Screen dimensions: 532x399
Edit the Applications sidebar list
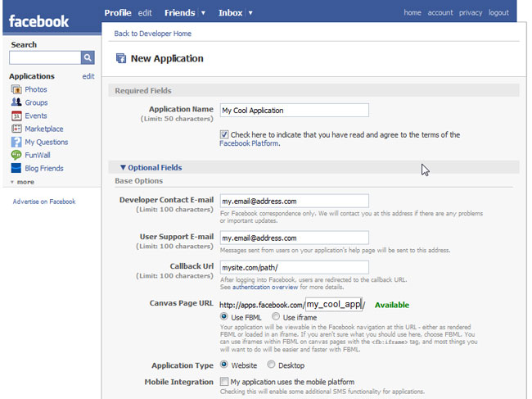pyautogui.click(x=88, y=76)
